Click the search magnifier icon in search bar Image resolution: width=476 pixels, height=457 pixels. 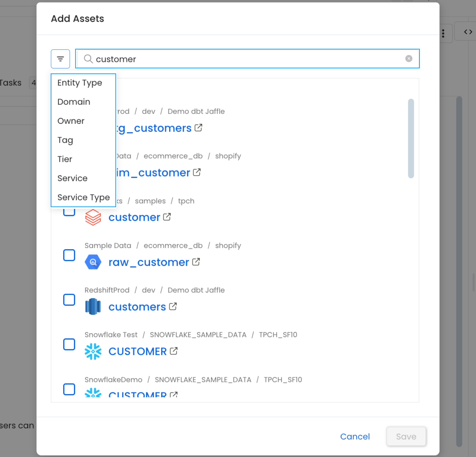click(x=88, y=59)
